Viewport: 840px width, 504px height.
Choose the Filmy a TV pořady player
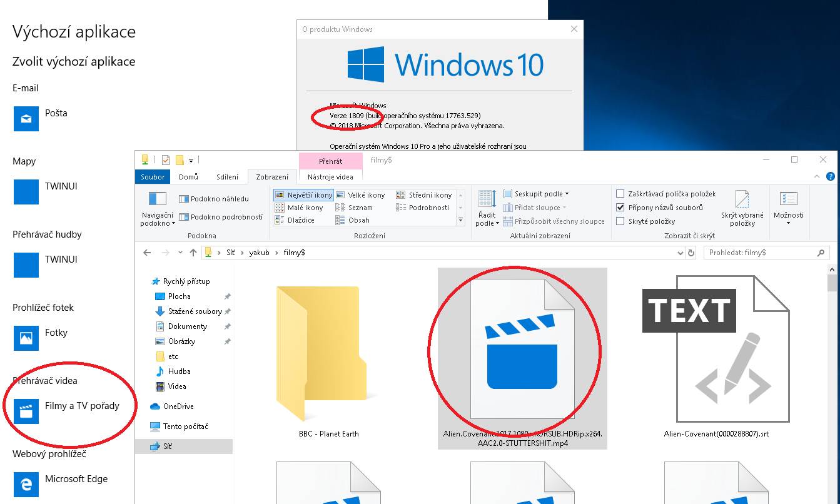pyautogui.click(x=66, y=411)
